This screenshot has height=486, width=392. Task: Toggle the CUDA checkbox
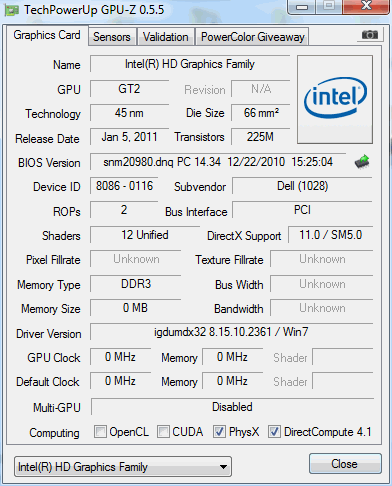(163, 432)
